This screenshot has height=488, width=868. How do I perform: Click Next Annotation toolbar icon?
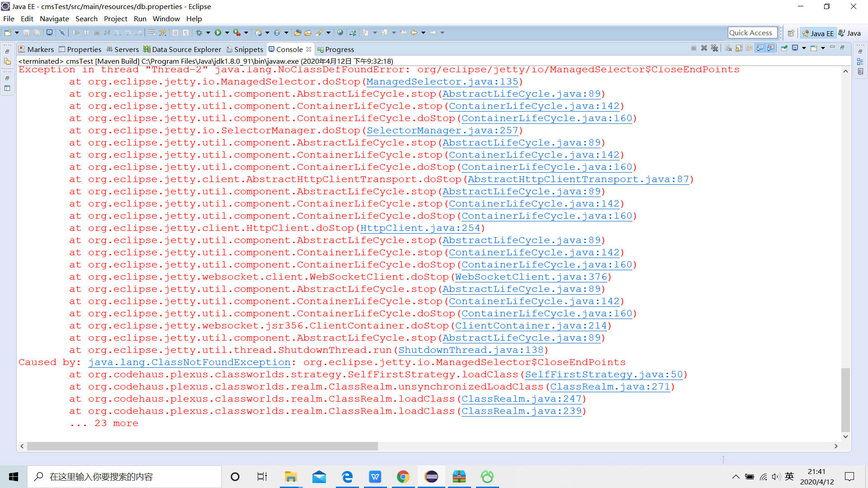coord(365,33)
